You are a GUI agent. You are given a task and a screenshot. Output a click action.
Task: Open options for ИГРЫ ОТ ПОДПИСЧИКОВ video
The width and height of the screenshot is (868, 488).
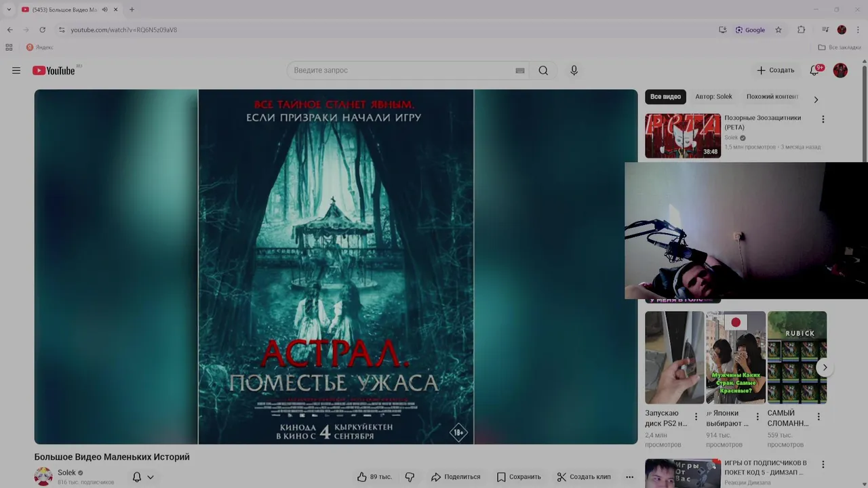click(x=823, y=465)
